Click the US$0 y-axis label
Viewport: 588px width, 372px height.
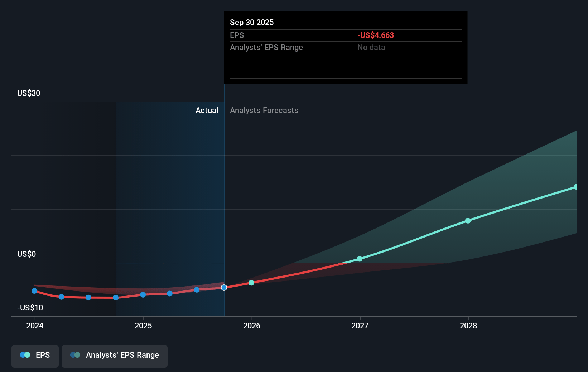coord(26,254)
